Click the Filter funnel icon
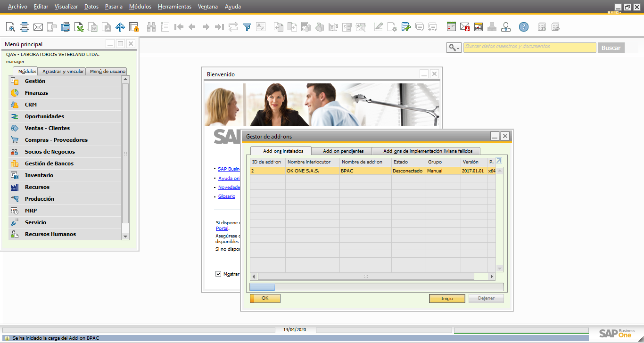644x343 pixels. click(247, 27)
